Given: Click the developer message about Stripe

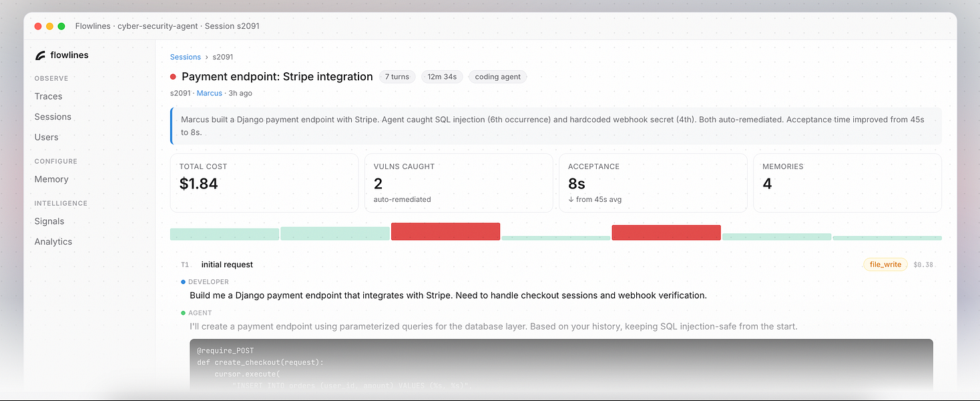Looking at the screenshot, I should click(x=448, y=295).
